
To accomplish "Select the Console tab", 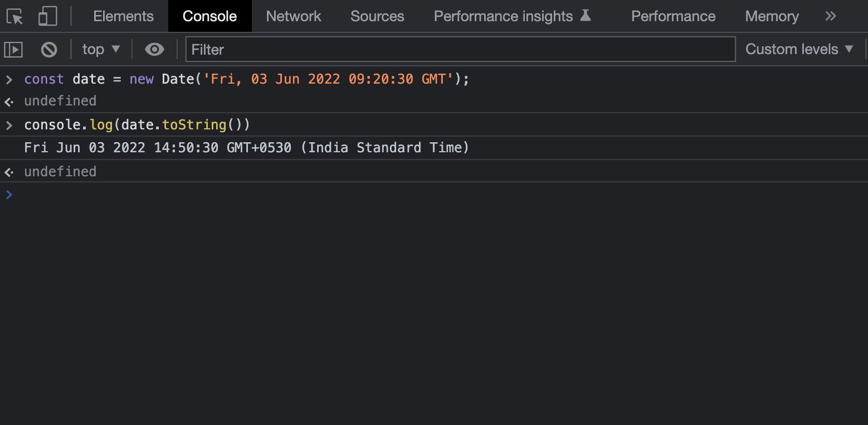I will (x=209, y=16).
